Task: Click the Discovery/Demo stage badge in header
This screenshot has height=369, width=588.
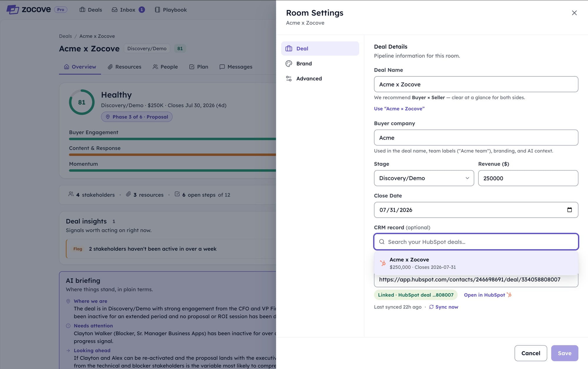Action: (x=147, y=48)
